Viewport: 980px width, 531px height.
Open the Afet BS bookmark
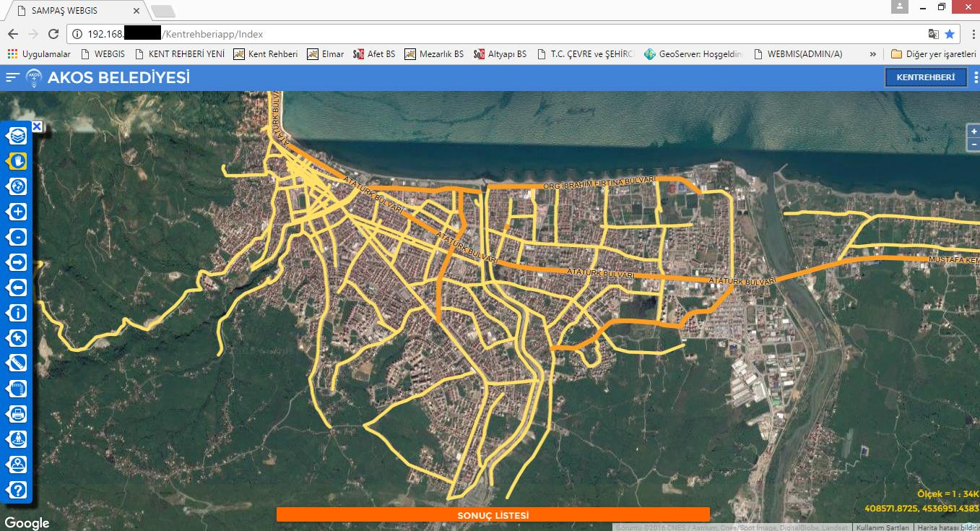(374, 54)
